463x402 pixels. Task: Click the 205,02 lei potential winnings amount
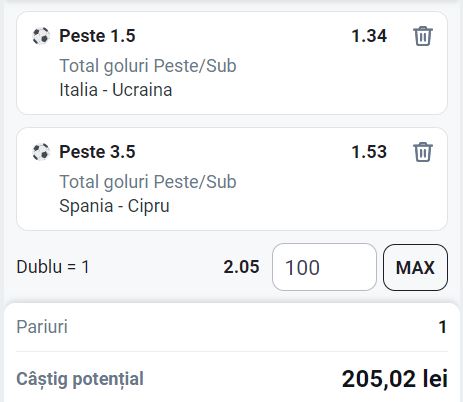click(395, 379)
